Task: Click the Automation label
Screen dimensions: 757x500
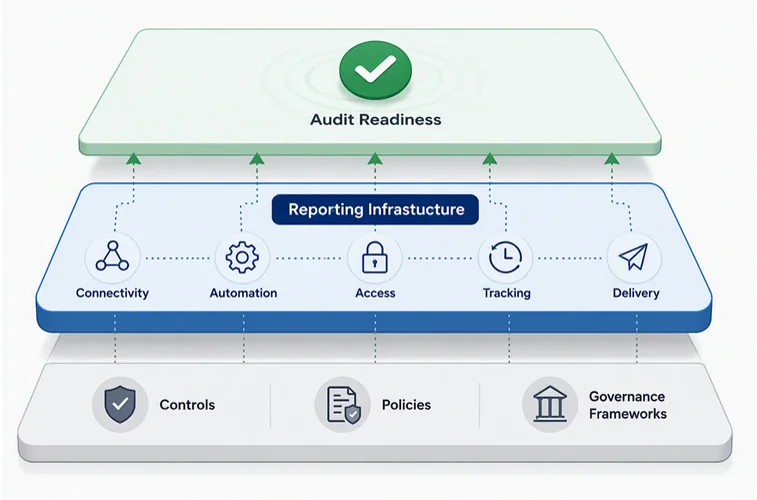Action: tap(243, 293)
